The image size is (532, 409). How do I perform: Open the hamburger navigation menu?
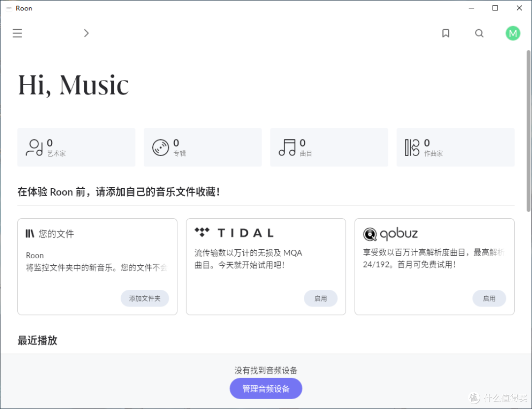(17, 33)
